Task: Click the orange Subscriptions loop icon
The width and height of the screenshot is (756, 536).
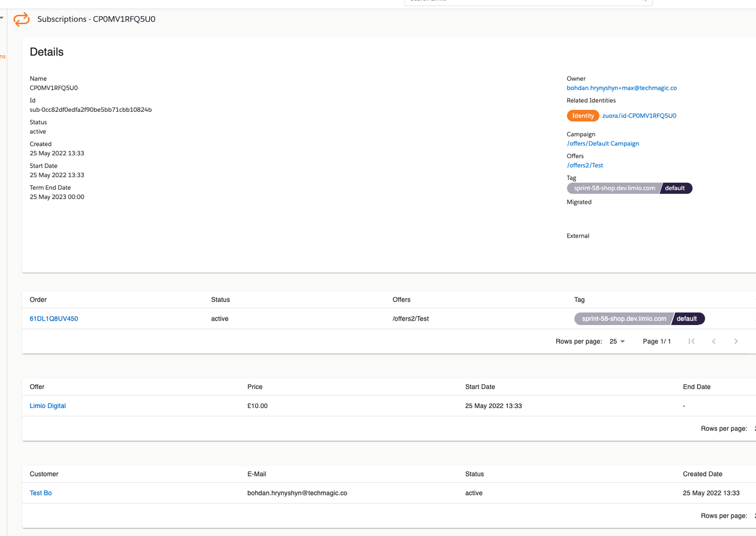Action: coord(21,19)
